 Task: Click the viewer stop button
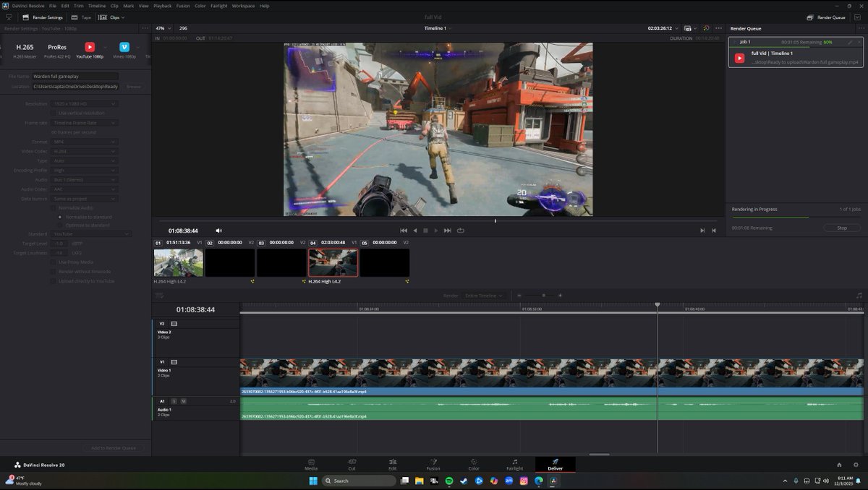[425, 231]
